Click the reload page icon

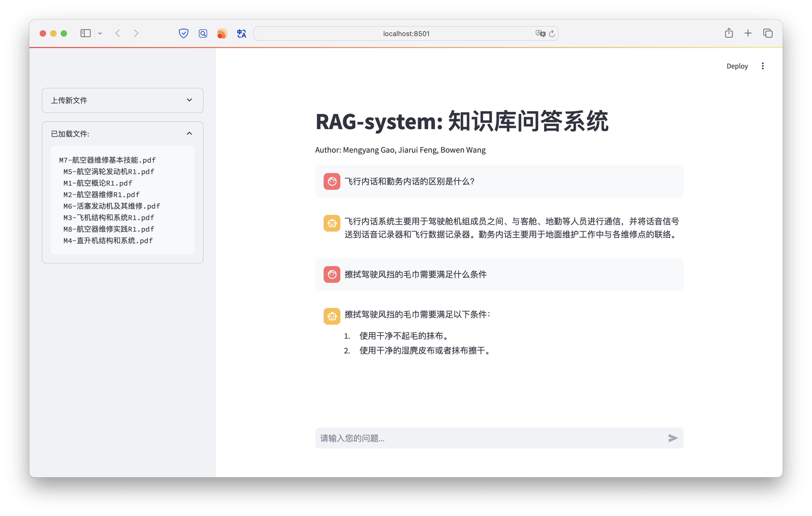point(552,34)
